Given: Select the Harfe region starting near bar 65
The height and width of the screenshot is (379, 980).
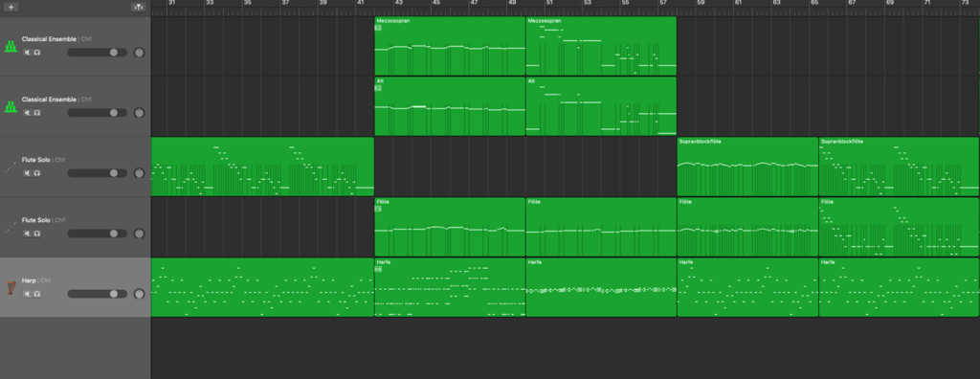Looking at the screenshot, I should click(x=899, y=288).
